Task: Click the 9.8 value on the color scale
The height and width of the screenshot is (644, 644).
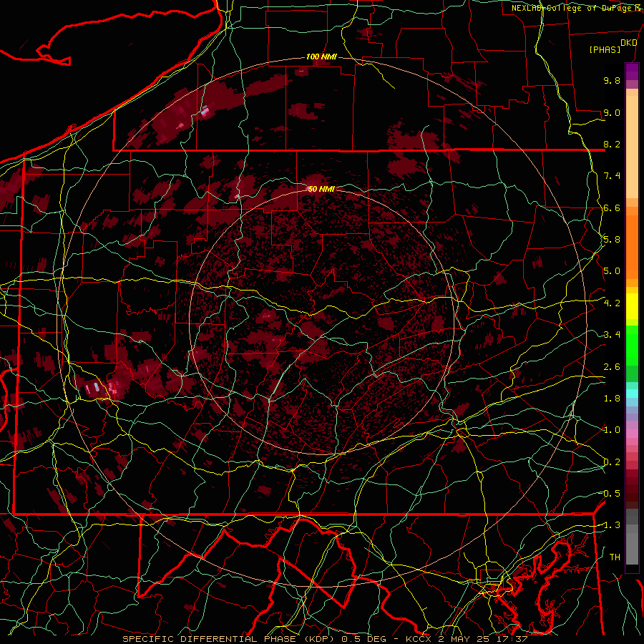Action: [612, 80]
